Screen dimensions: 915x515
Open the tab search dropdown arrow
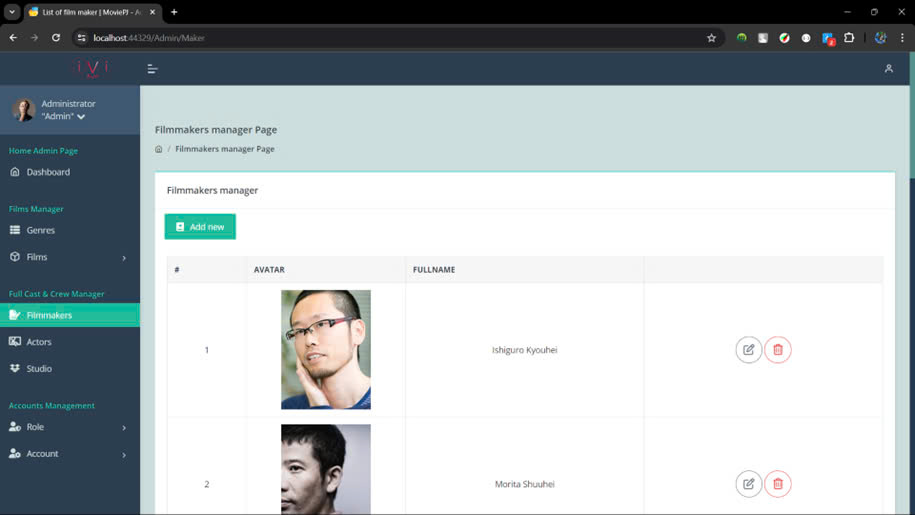click(12, 12)
